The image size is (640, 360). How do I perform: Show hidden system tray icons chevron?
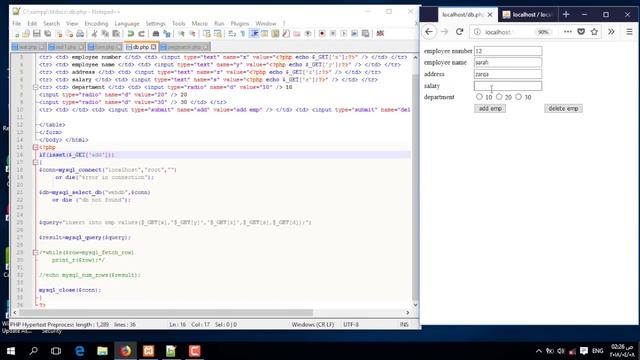(x=539, y=351)
